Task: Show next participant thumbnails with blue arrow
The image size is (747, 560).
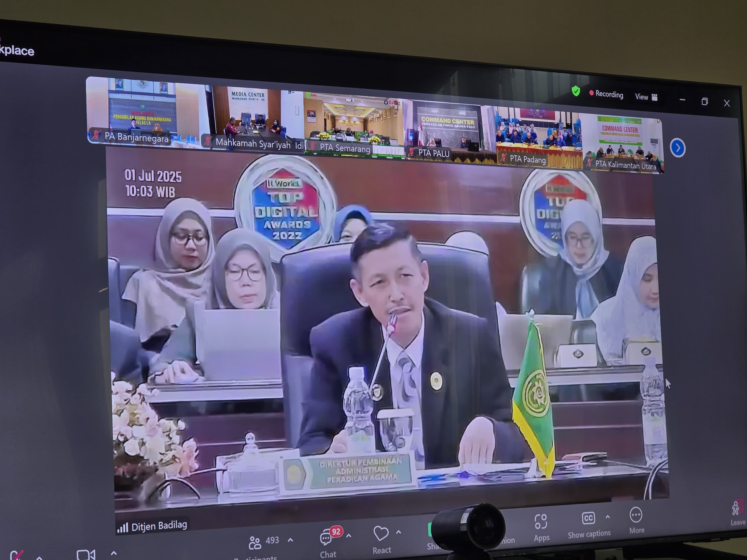Action: pos(677,148)
